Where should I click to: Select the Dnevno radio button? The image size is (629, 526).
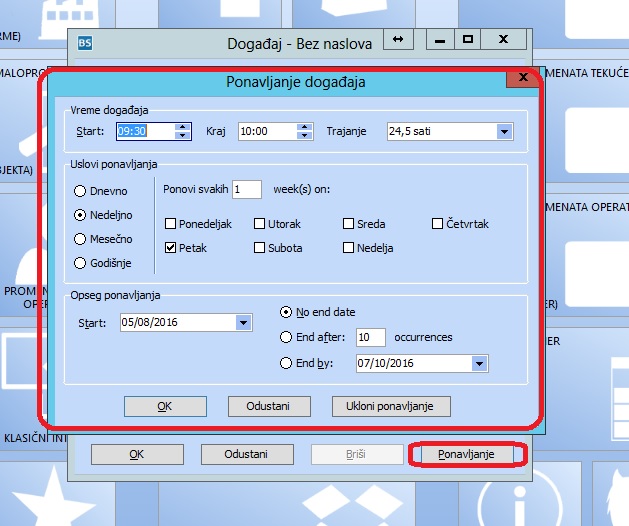pyautogui.click(x=80, y=190)
